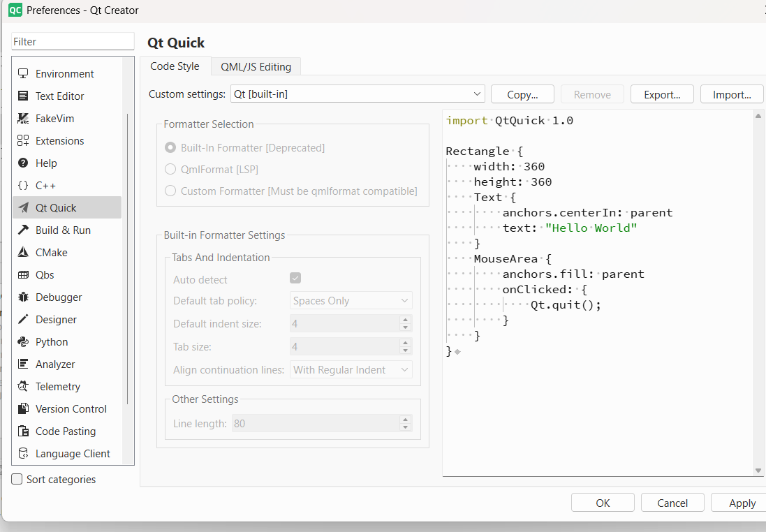Click the Import... button
The image size is (766, 532).
732,94
